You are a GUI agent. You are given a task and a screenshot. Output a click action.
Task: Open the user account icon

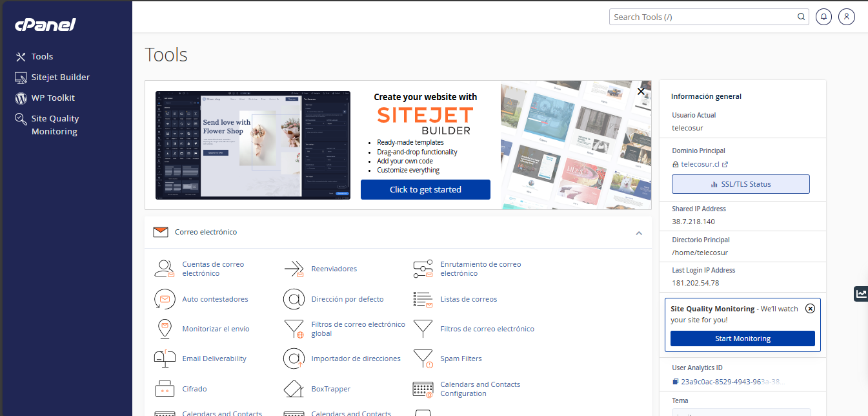point(847,17)
